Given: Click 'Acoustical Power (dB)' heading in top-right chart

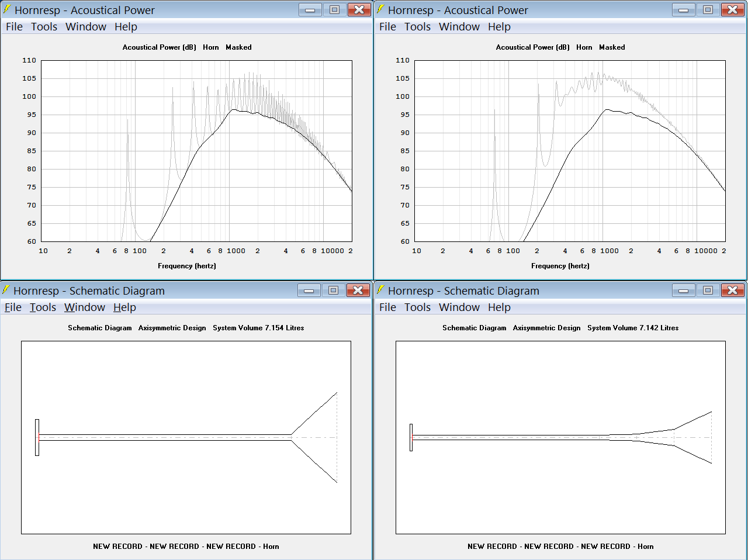Looking at the screenshot, I should click(533, 47).
